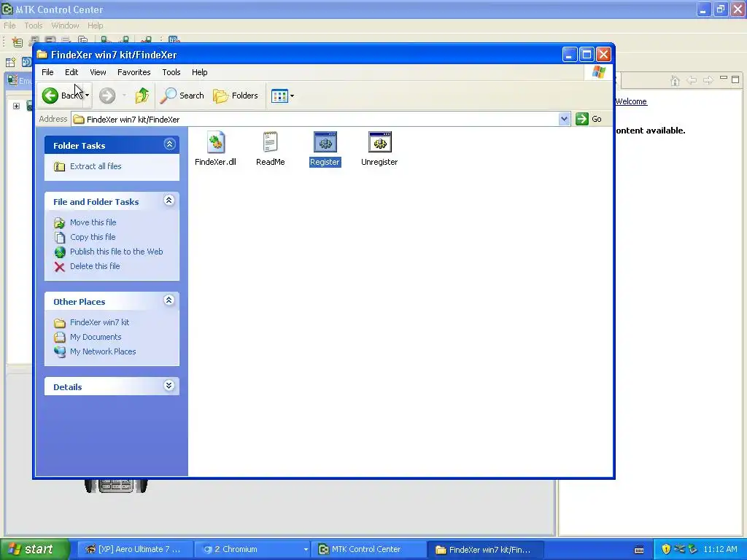Screen dimensions: 747x560
Task: Click the system tray clock 11:12 AM
Action: pos(720,550)
